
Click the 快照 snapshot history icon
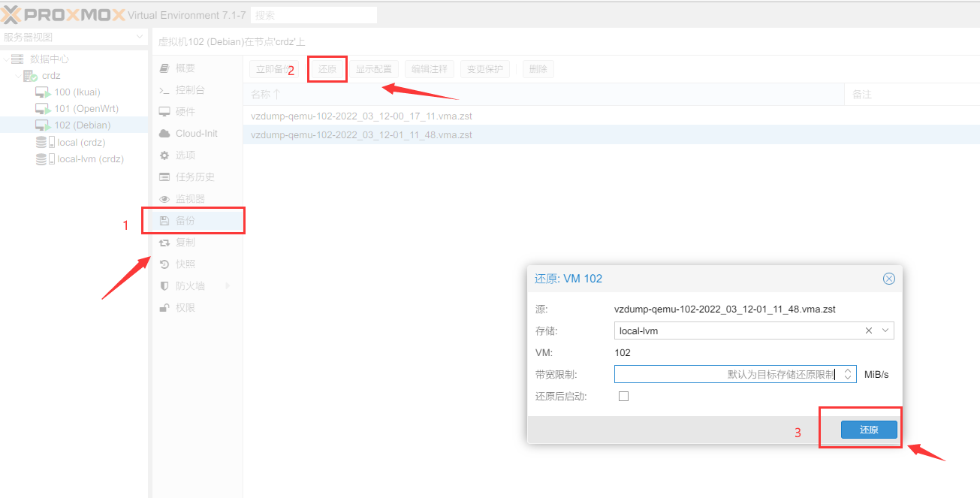164,264
